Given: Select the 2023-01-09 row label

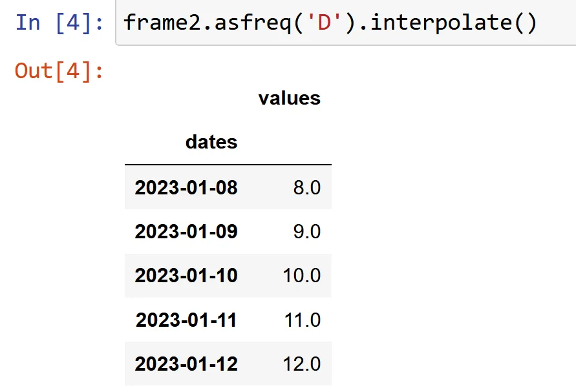Looking at the screenshot, I should coord(186,232).
